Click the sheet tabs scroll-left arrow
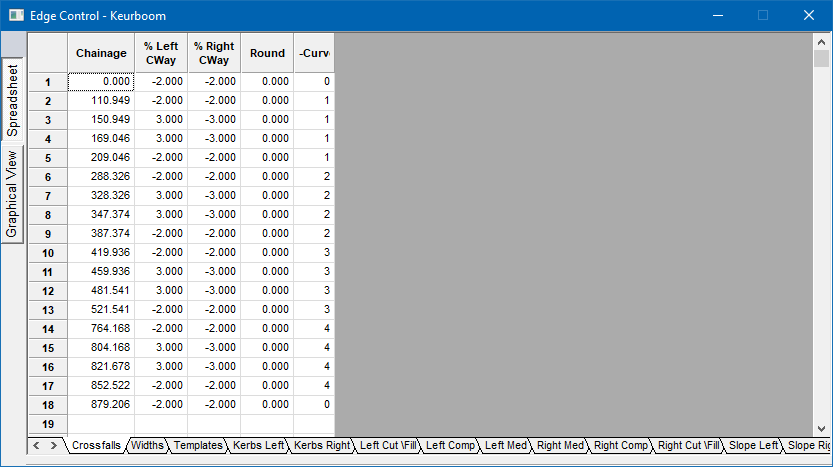The height and width of the screenshot is (467, 833). point(36,445)
